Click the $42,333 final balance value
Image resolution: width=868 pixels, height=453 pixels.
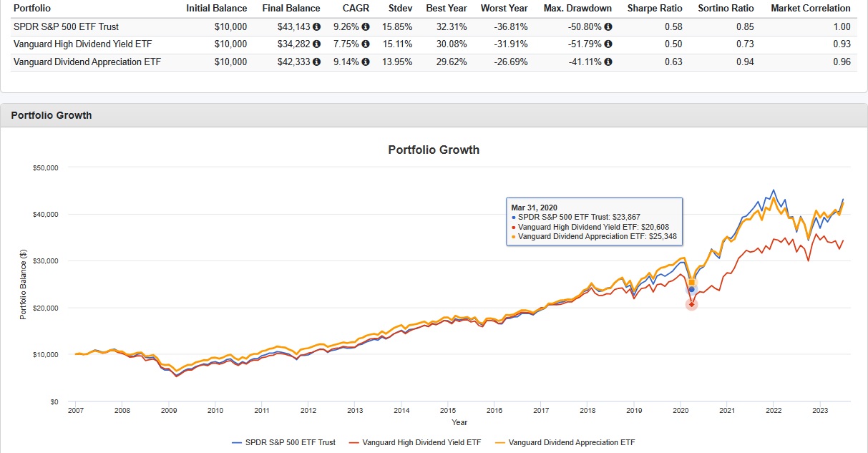coord(294,62)
